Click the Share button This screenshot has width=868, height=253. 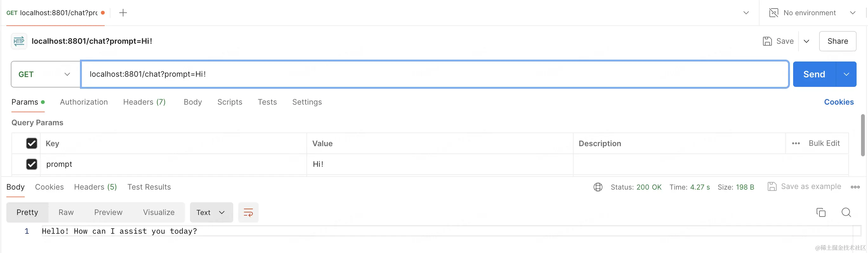(x=838, y=41)
